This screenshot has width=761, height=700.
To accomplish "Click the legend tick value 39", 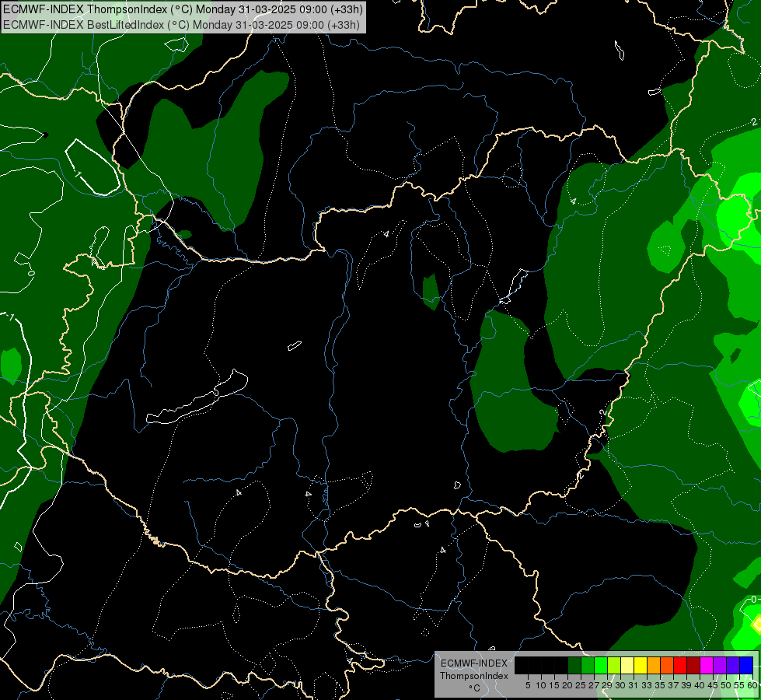I will coord(686,685).
